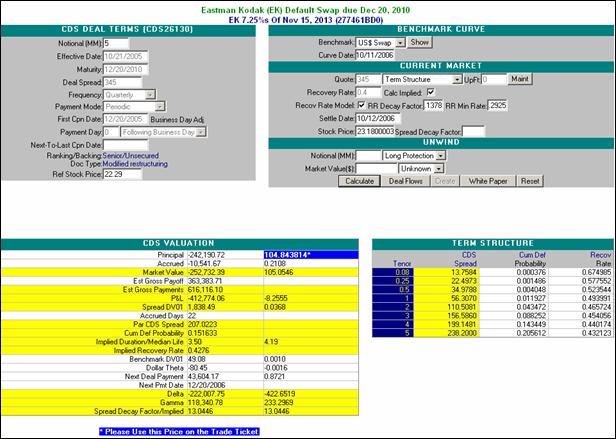Click the Ref Stock Price field
616x439 pixels.
pyautogui.click(x=122, y=174)
